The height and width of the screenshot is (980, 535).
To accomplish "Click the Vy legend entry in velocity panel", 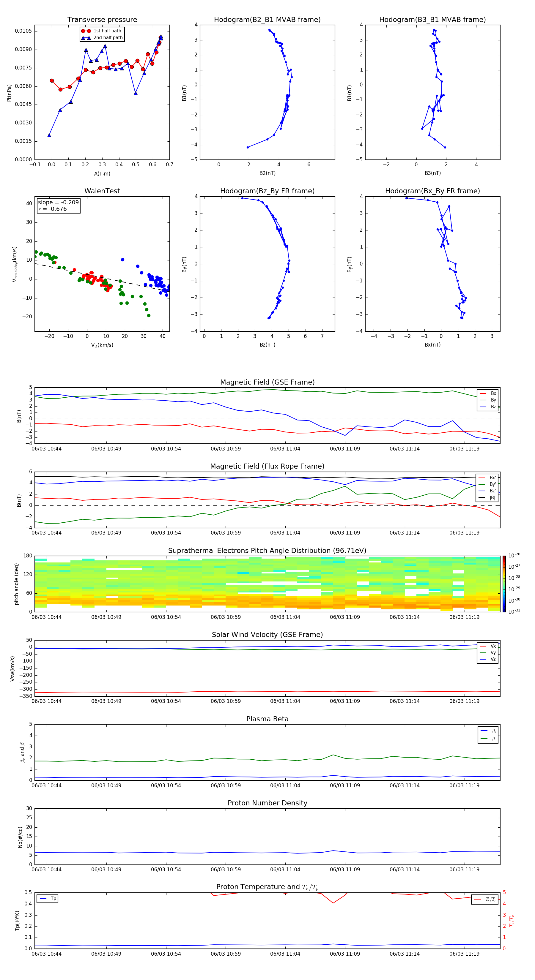I will point(488,653).
